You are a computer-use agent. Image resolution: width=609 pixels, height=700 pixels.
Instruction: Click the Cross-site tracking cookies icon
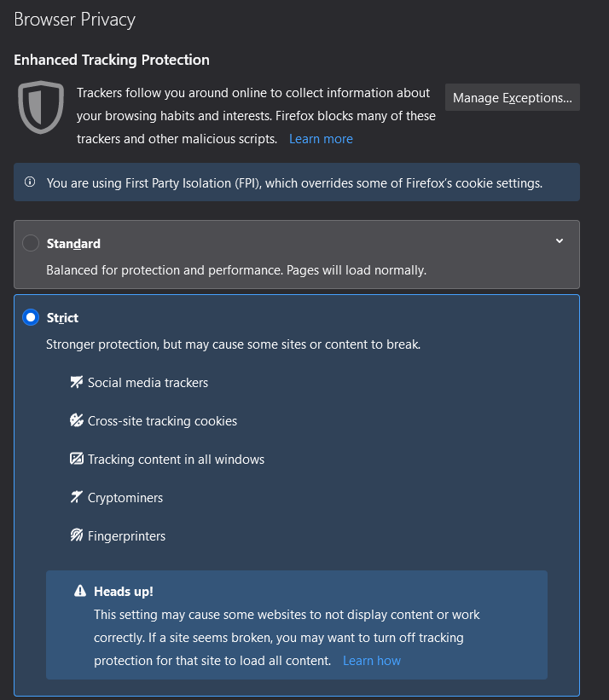(77, 420)
